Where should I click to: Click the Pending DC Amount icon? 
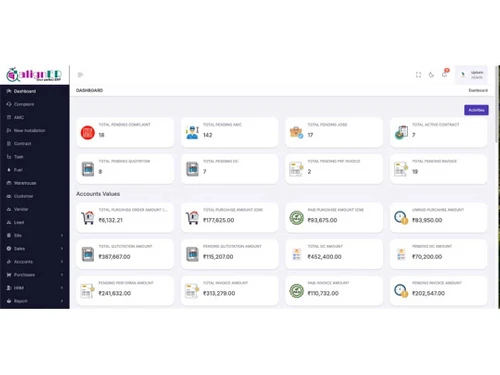point(401,254)
